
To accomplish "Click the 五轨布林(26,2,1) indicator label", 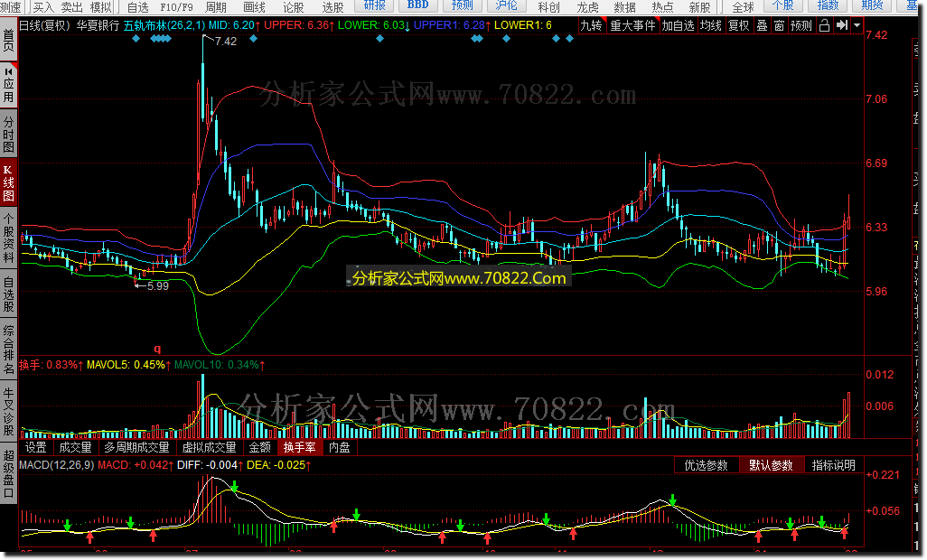I will tap(164, 25).
